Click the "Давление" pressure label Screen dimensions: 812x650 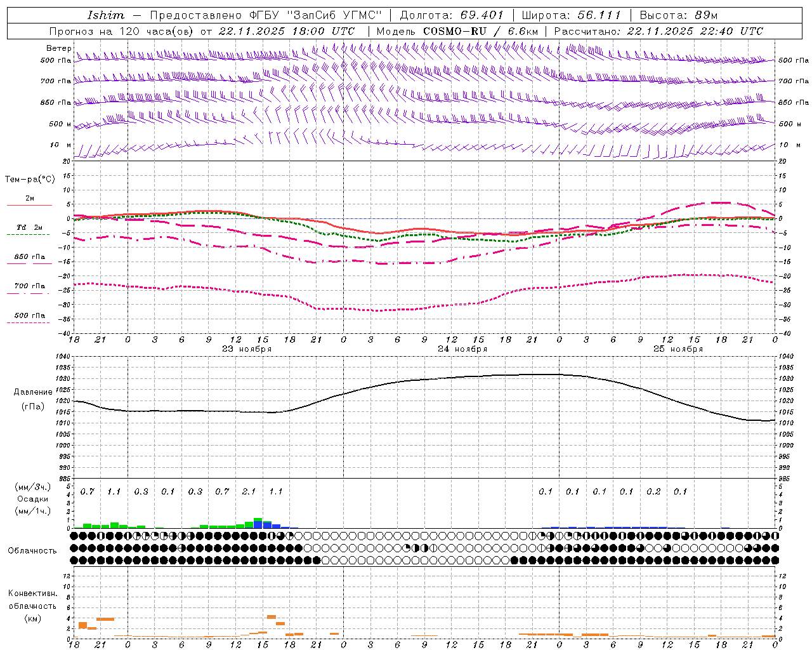(33, 392)
